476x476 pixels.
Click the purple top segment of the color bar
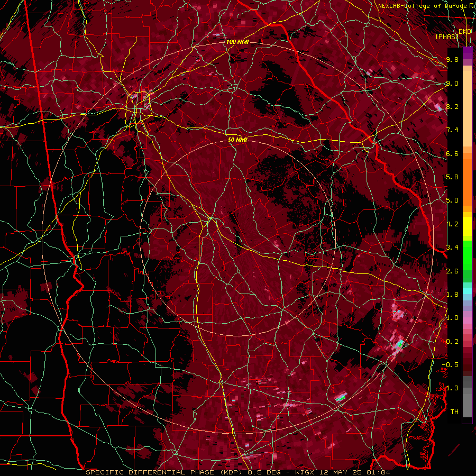pos(467,53)
